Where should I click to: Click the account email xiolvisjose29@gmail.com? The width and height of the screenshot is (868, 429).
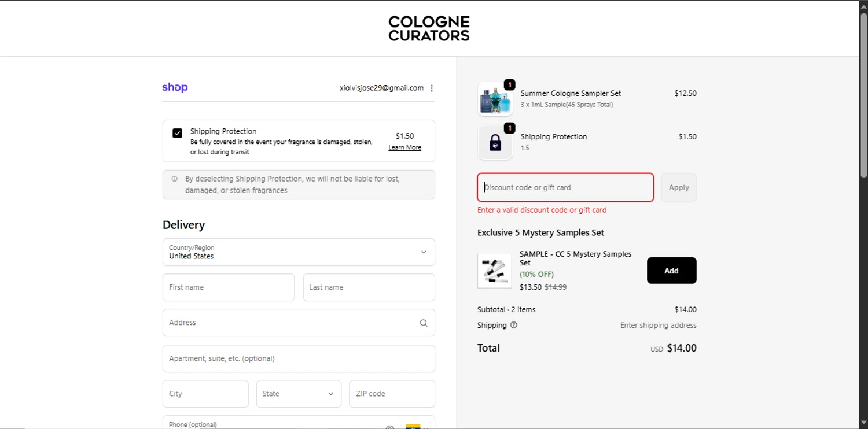point(382,88)
